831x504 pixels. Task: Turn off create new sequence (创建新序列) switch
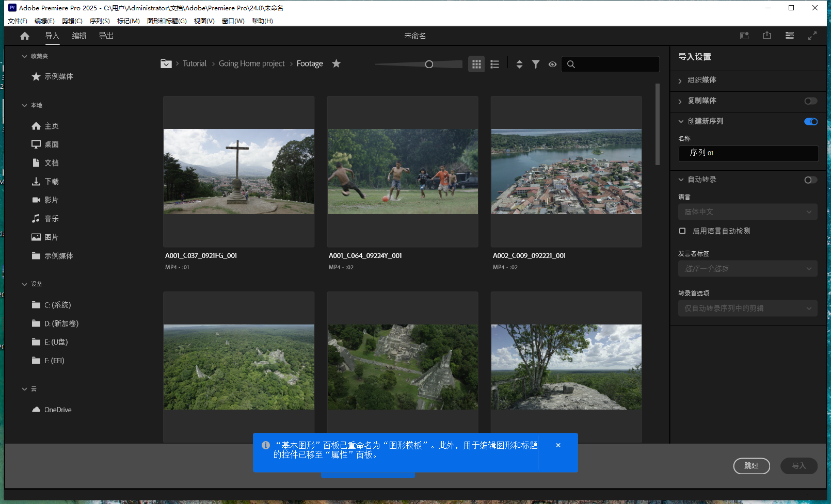[x=811, y=122]
